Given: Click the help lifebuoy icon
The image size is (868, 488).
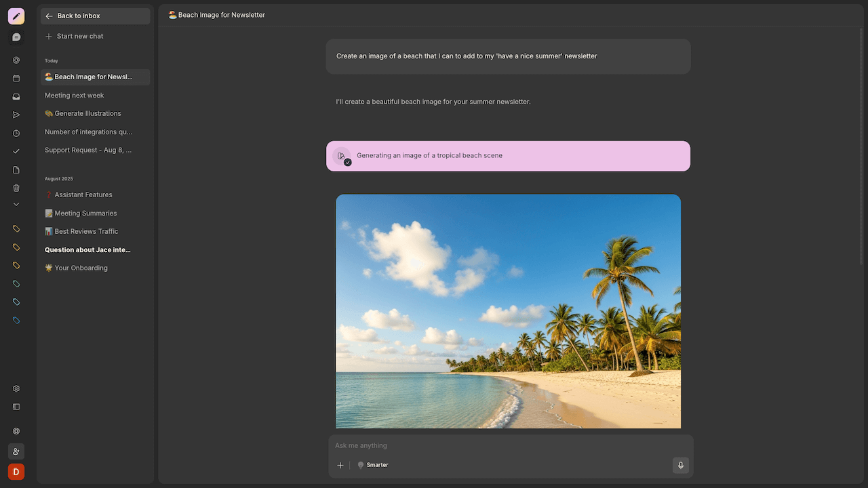Looking at the screenshot, I should click(x=16, y=431).
